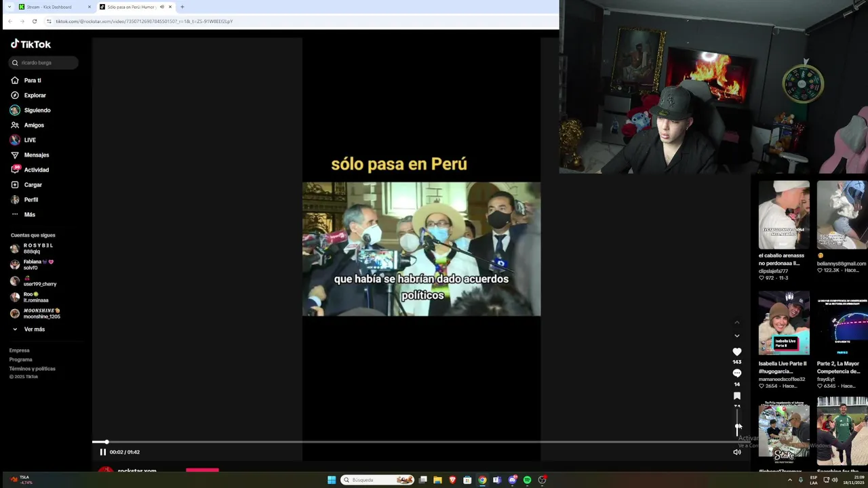868x488 pixels.
Task: Save the video with the bookmark icon
Action: (x=737, y=396)
